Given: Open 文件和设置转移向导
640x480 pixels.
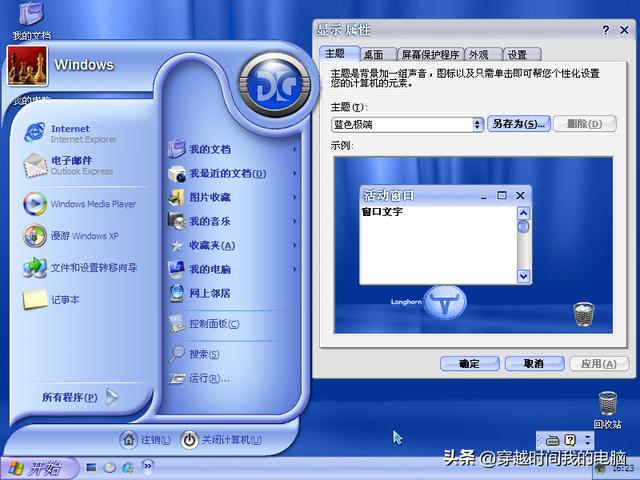Looking at the screenshot, I should click(x=81, y=268).
